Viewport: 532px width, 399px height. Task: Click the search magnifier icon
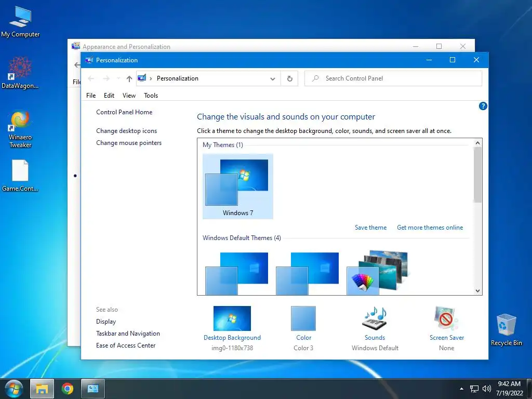(x=315, y=78)
